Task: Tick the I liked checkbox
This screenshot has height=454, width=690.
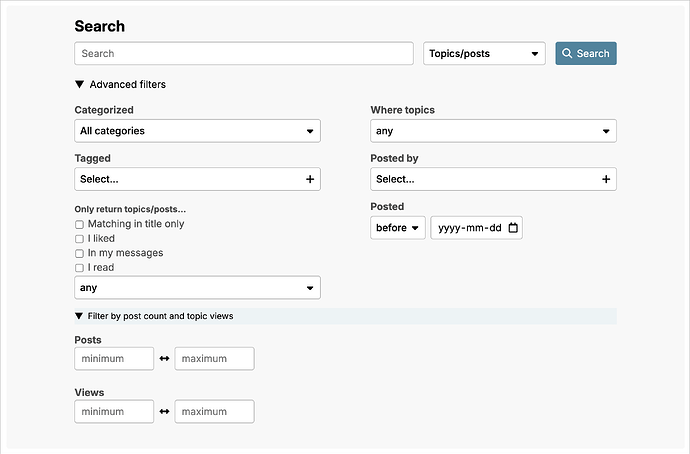Action: (x=79, y=239)
